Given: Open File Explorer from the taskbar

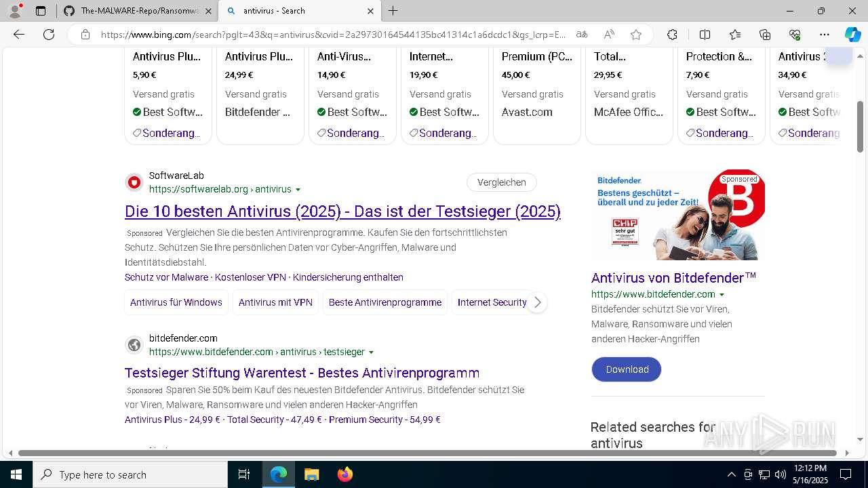Looking at the screenshot, I should pyautogui.click(x=311, y=474).
